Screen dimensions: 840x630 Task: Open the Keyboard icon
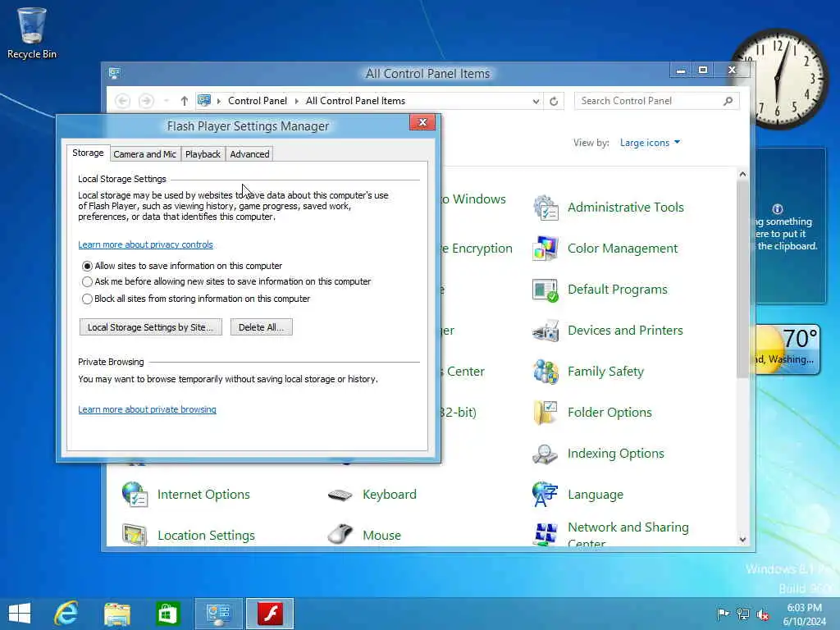(340, 495)
